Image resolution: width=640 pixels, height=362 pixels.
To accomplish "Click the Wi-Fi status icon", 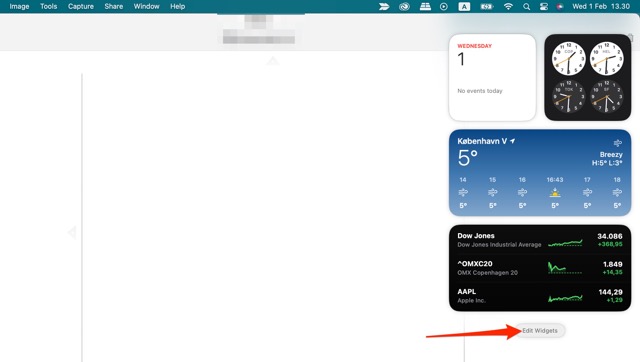I will pyautogui.click(x=508, y=7).
